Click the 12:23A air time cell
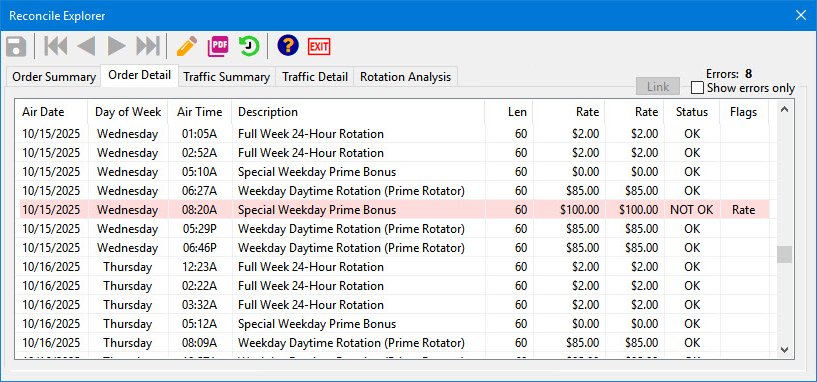Screen dimensions: 817x382 (200, 267)
